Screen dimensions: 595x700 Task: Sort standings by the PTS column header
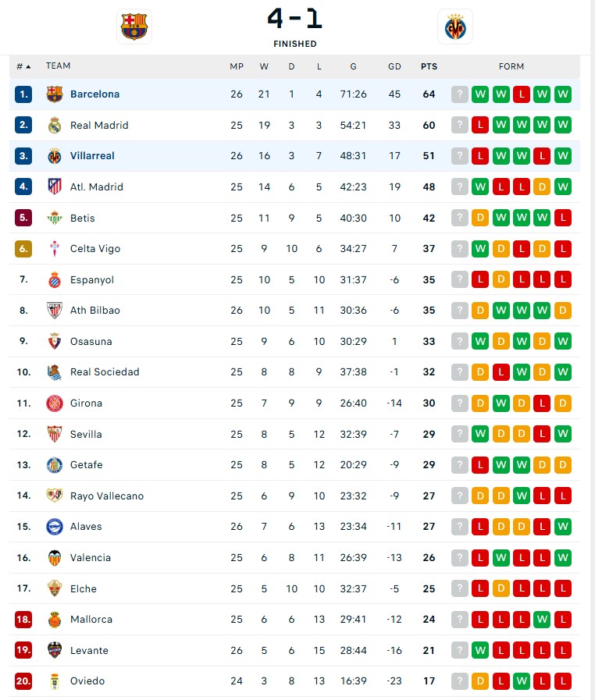pos(429,66)
